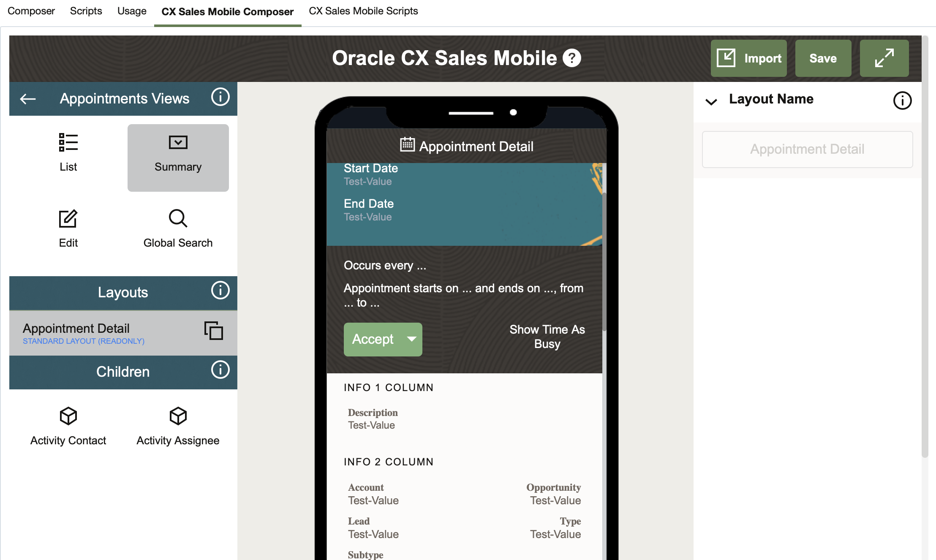Open the List view icon
This screenshot has width=936, height=560.
point(68,152)
